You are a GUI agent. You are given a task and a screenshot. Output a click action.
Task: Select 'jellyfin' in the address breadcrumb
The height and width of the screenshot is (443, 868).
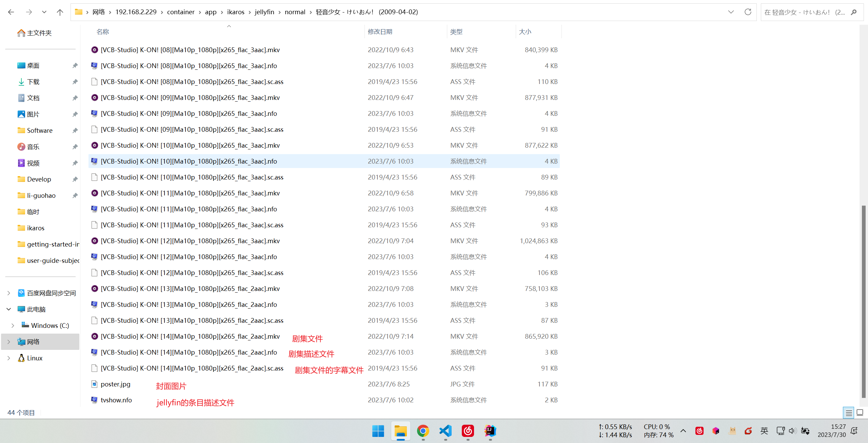pyautogui.click(x=264, y=12)
